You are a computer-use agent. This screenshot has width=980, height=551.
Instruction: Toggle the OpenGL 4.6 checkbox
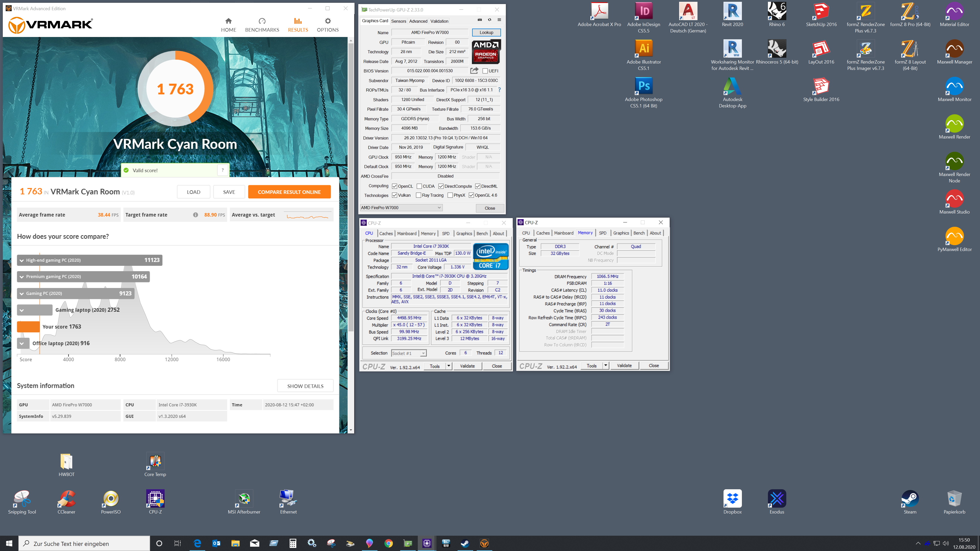[471, 195]
